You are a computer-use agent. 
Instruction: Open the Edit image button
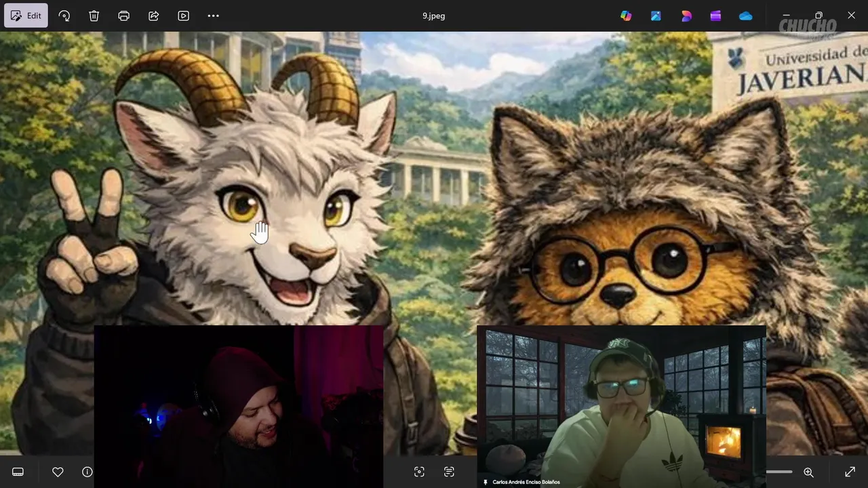pos(26,16)
